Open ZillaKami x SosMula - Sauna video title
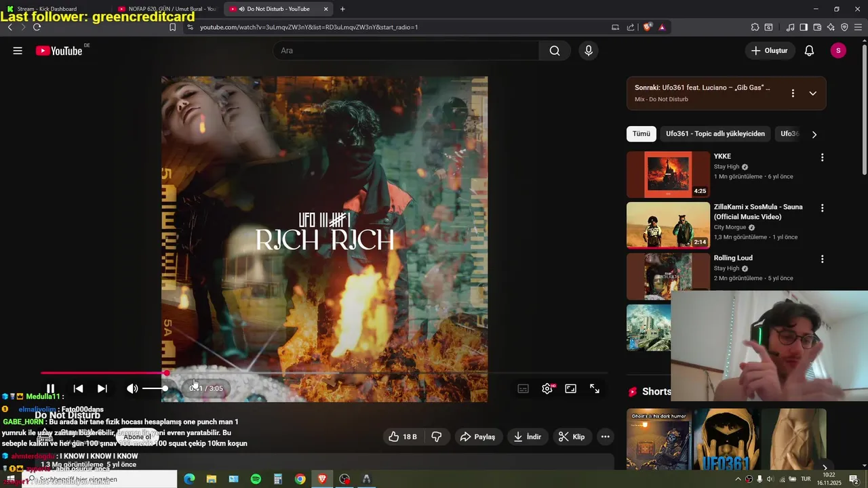This screenshot has width=868, height=488. coord(758,212)
